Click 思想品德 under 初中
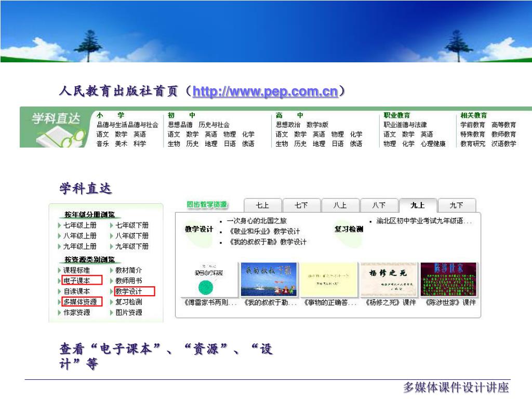Screen dimensions: 532x399 180,125
